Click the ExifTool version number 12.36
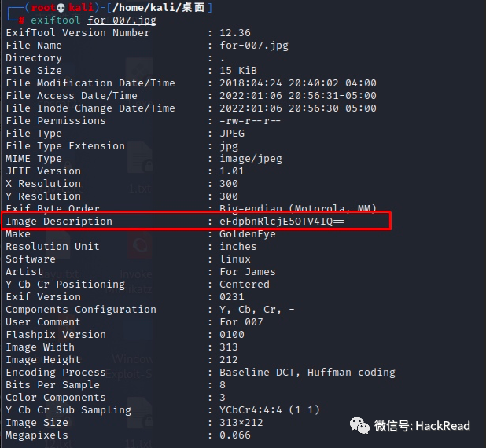 235,33
